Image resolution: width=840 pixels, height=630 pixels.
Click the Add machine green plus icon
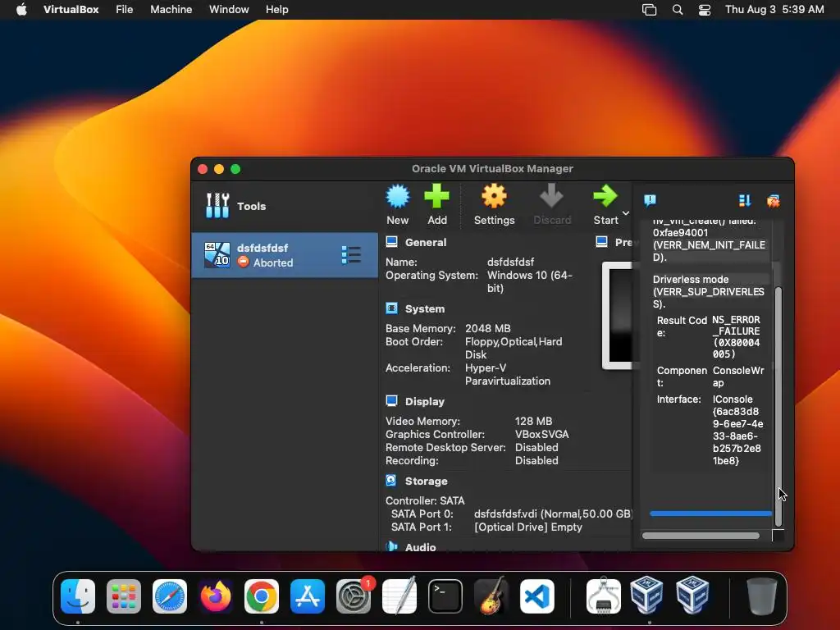[436, 197]
